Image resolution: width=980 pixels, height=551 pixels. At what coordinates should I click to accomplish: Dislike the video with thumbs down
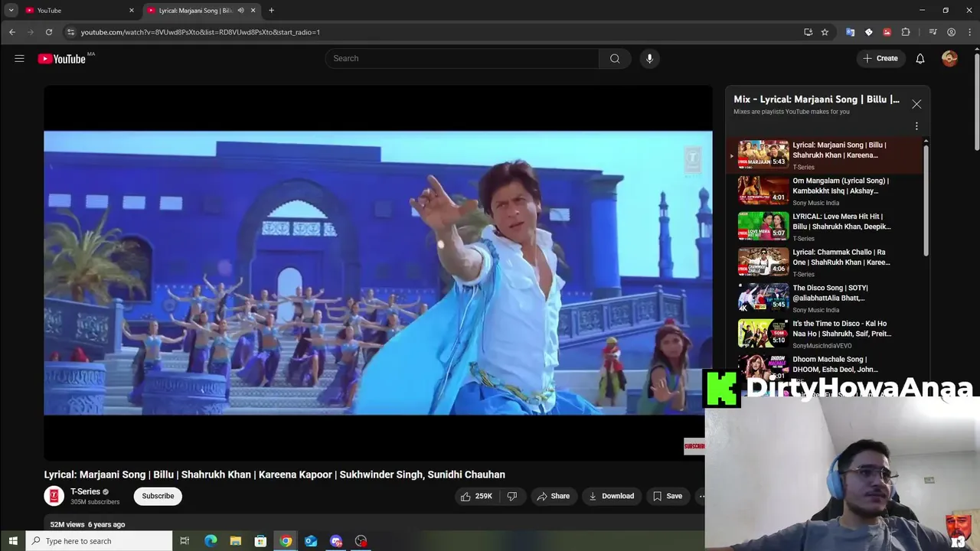click(x=512, y=496)
